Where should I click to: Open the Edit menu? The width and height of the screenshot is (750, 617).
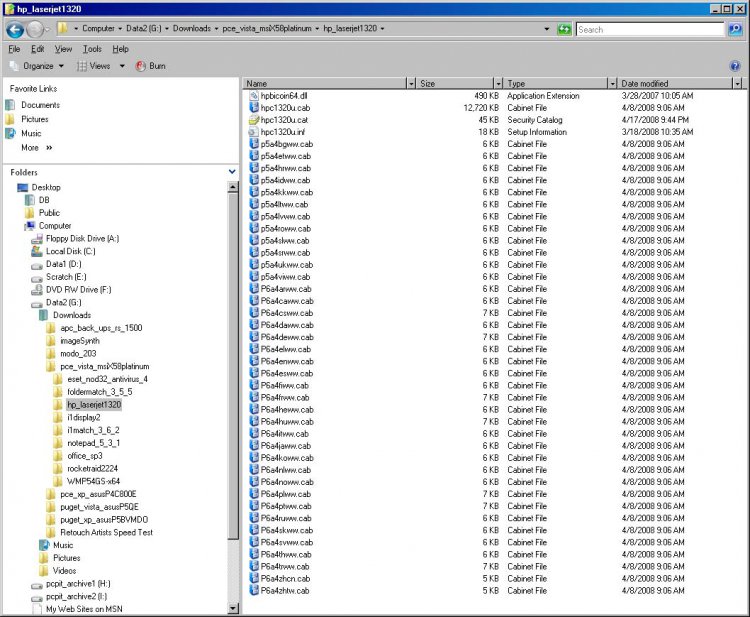(x=37, y=49)
